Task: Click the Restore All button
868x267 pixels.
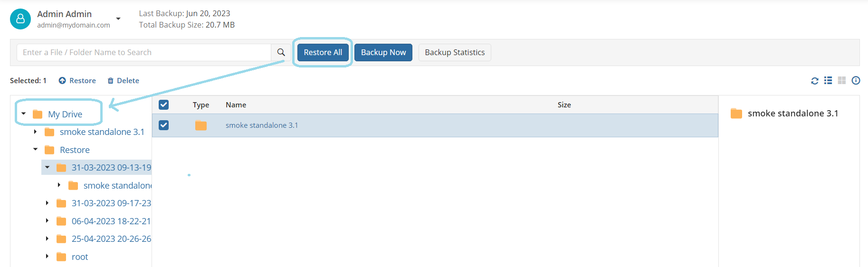Action: (323, 52)
